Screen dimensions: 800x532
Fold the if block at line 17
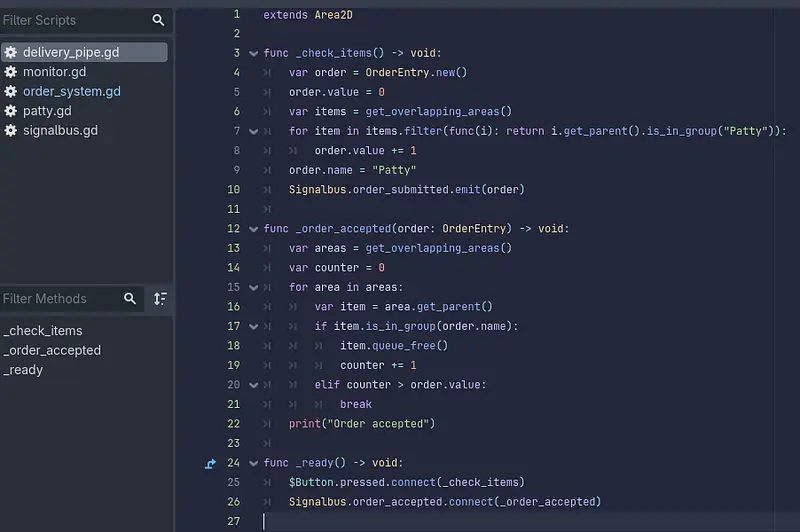[x=253, y=326]
